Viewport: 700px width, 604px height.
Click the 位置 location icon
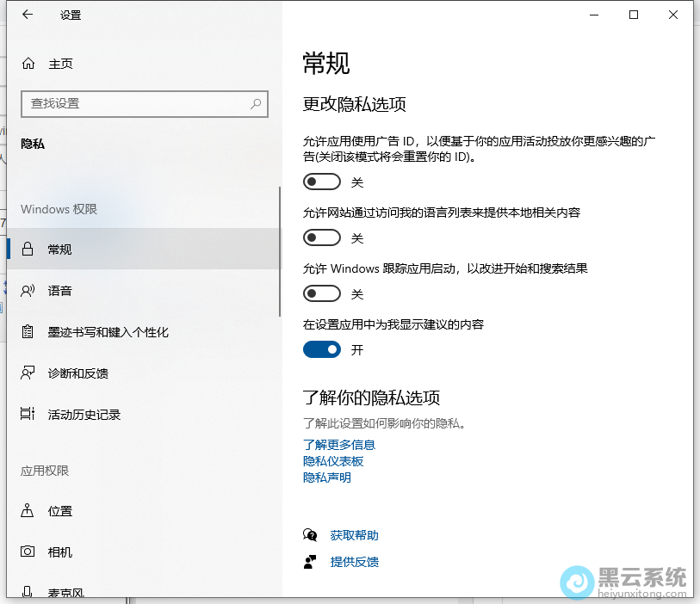(28, 511)
